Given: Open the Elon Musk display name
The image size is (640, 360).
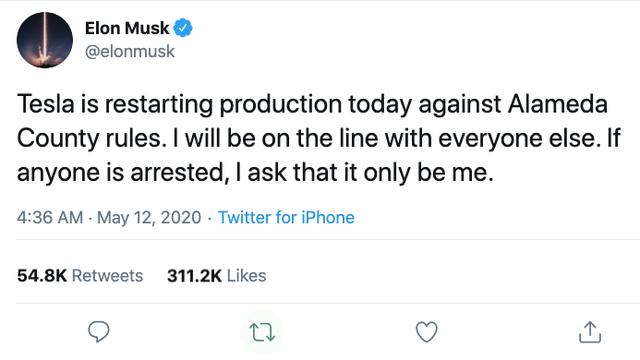Looking at the screenshot, I should tap(127, 28).
